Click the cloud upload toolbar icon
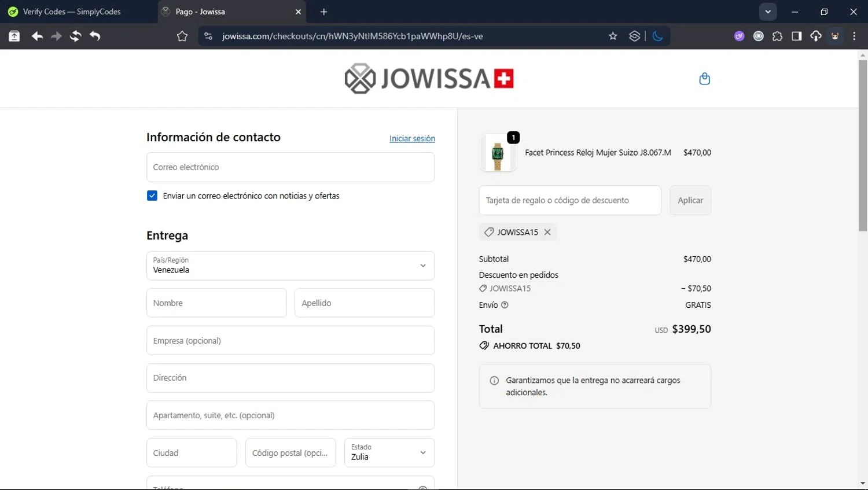The height and width of the screenshot is (490, 868). [x=815, y=36]
